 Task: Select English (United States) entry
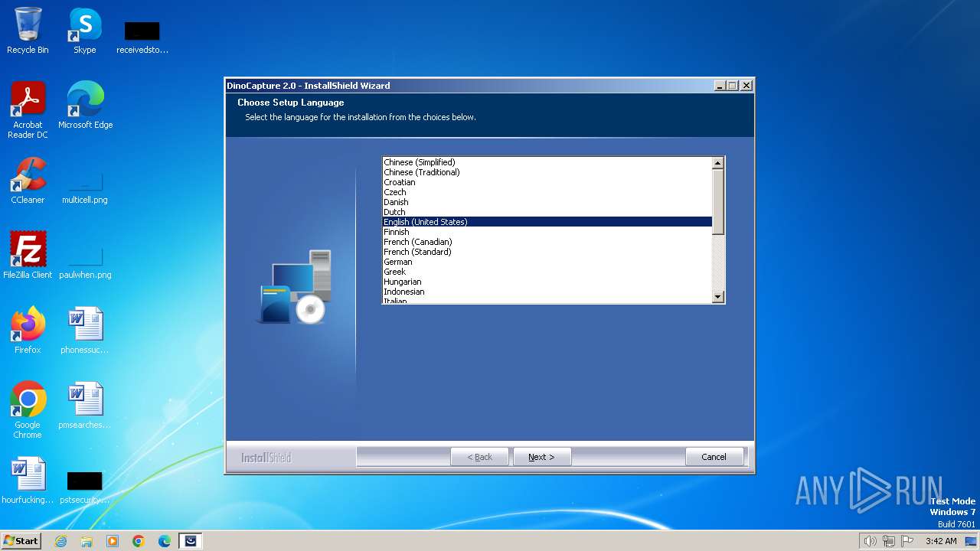[x=547, y=222]
